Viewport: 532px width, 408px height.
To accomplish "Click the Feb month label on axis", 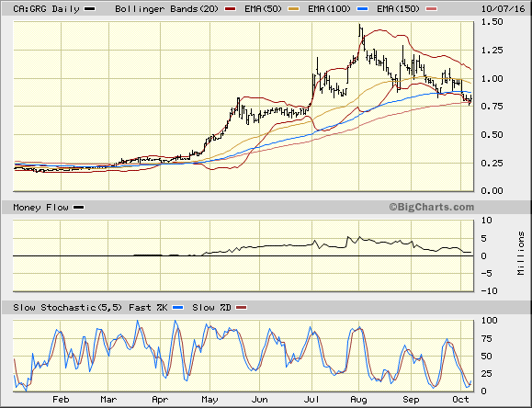I will (61, 400).
